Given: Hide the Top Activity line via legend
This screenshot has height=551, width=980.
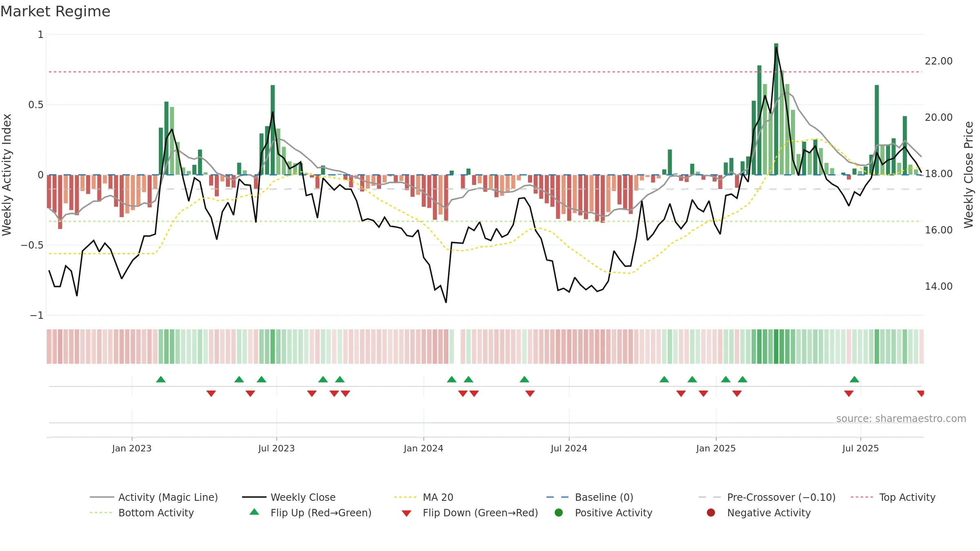Looking at the screenshot, I should pos(893,497).
